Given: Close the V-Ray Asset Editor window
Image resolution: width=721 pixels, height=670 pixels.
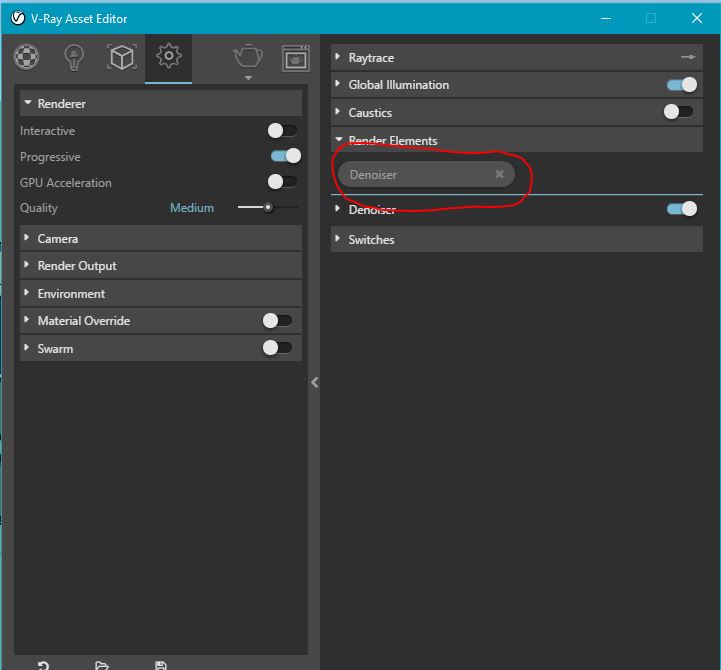Looking at the screenshot, I should (x=697, y=18).
